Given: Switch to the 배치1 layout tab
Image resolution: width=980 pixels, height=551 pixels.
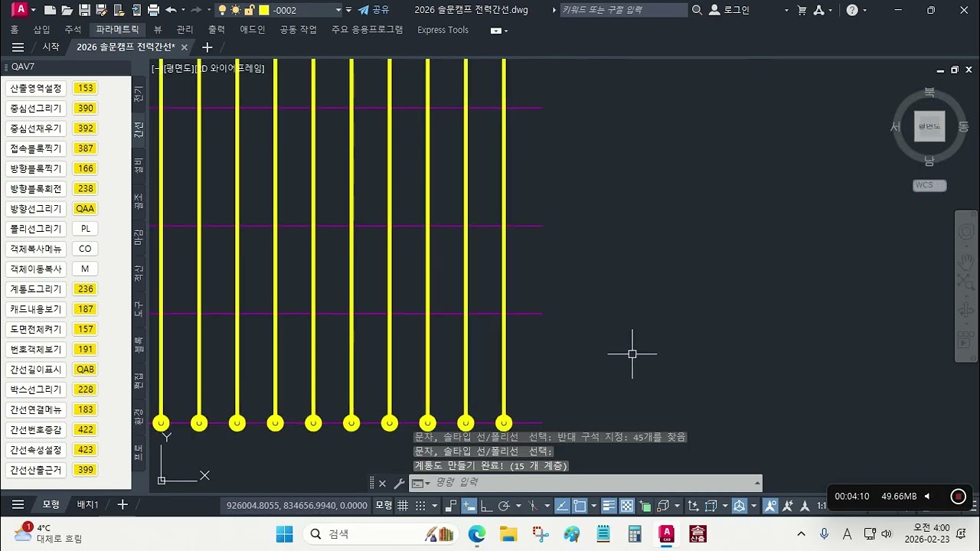Looking at the screenshot, I should [x=88, y=505].
